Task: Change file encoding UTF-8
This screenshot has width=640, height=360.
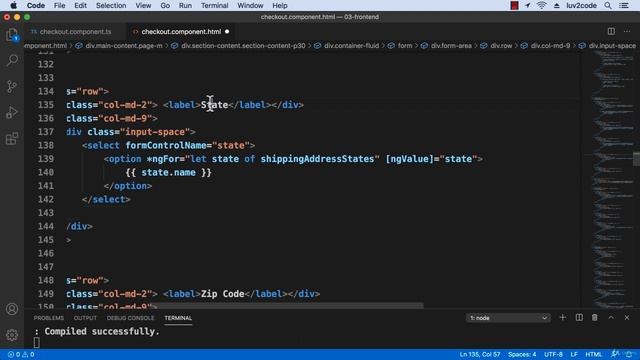Action: [x=553, y=354]
